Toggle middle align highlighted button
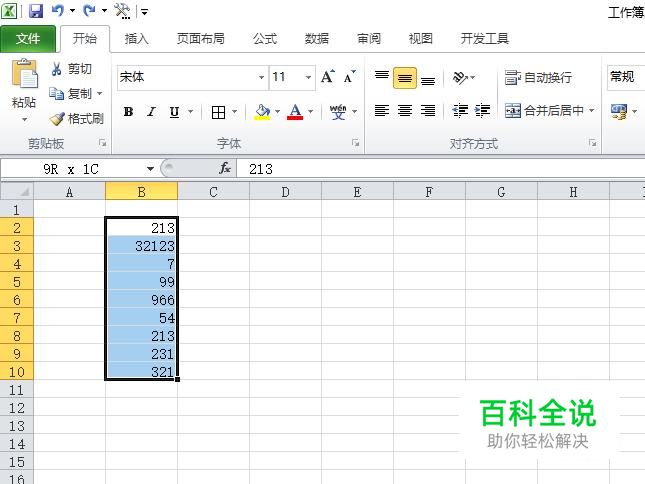Image resolution: width=645 pixels, height=484 pixels. tap(405, 78)
